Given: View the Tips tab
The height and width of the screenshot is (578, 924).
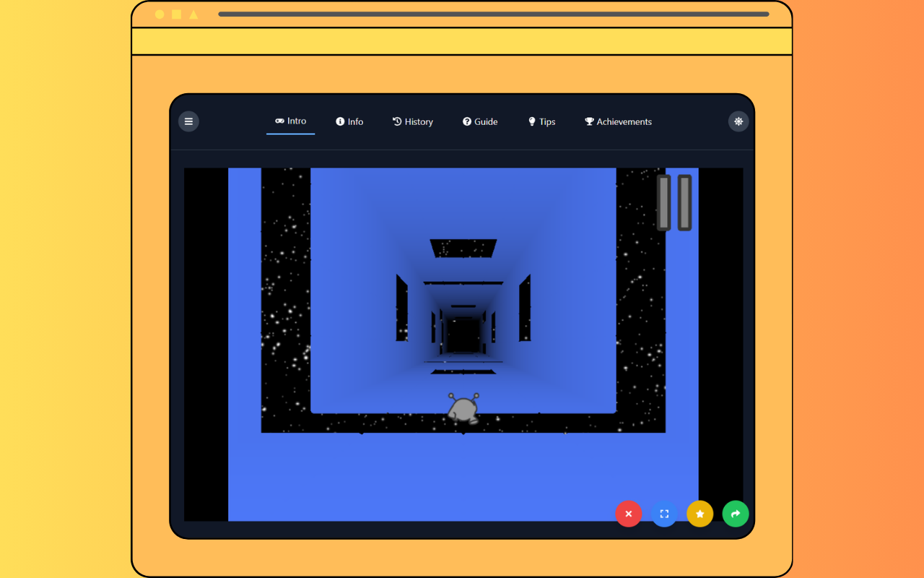Looking at the screenshot, I should [x=541, y=121].
